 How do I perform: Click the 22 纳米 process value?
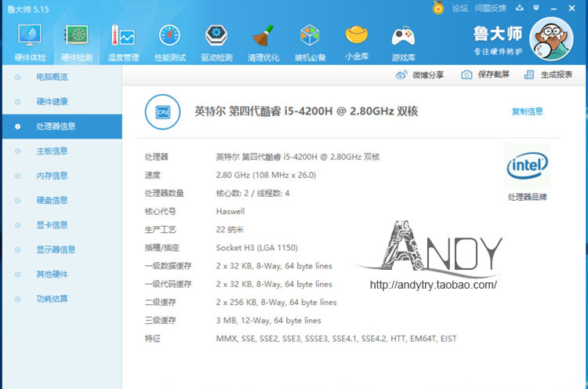(x=230, y=230)
